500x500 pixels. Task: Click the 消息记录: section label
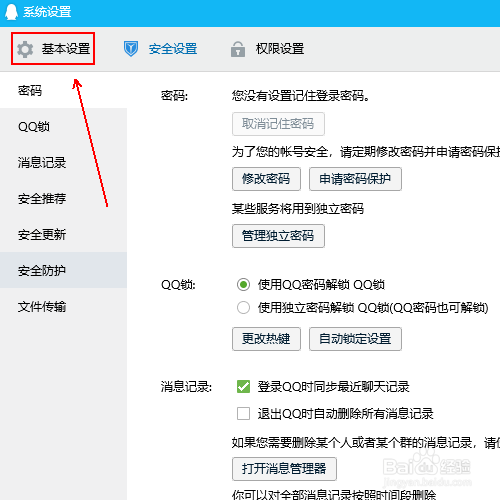click(186, 387)
